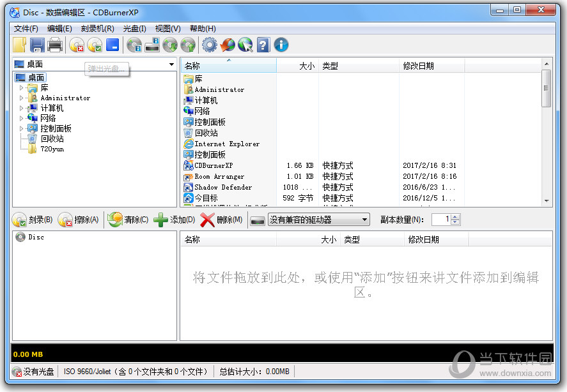Show drive information toolbar icon
The image size is (567, 392).
(x=152, y=45)
